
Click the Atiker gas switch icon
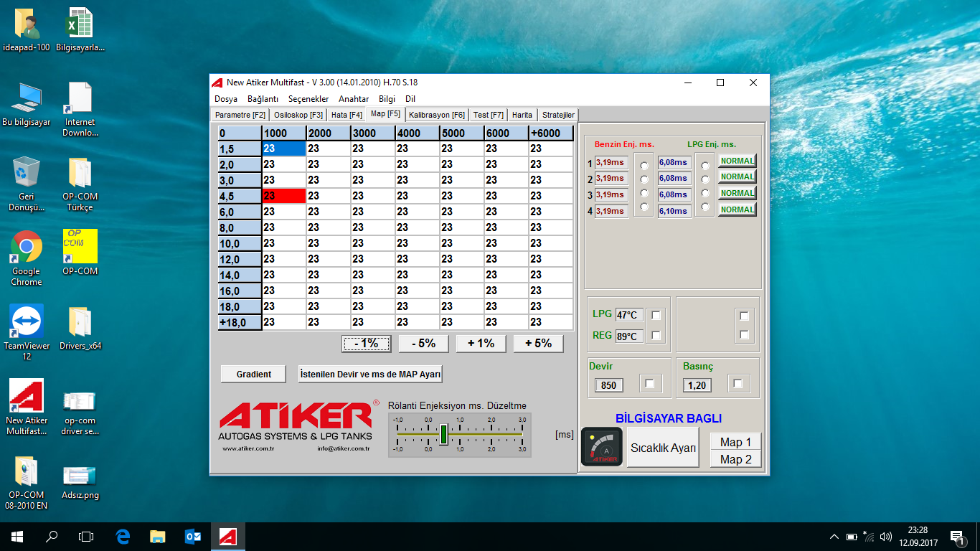(x=601, y=447)
